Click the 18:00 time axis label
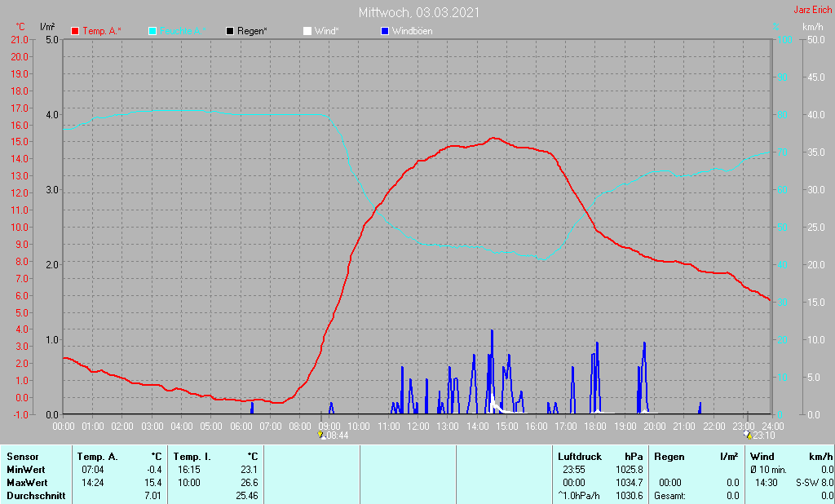The width and height of the screenshot is (835, 504). pos(595,426)
